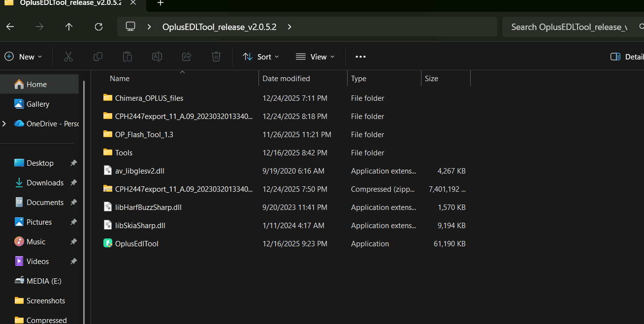Go back to previous folder

point(10,27)
